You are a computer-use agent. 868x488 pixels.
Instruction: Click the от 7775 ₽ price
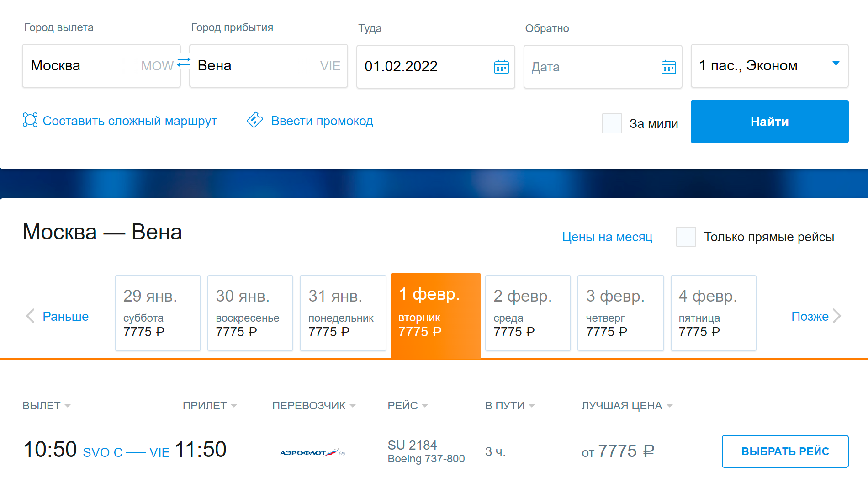click(618, 451)
